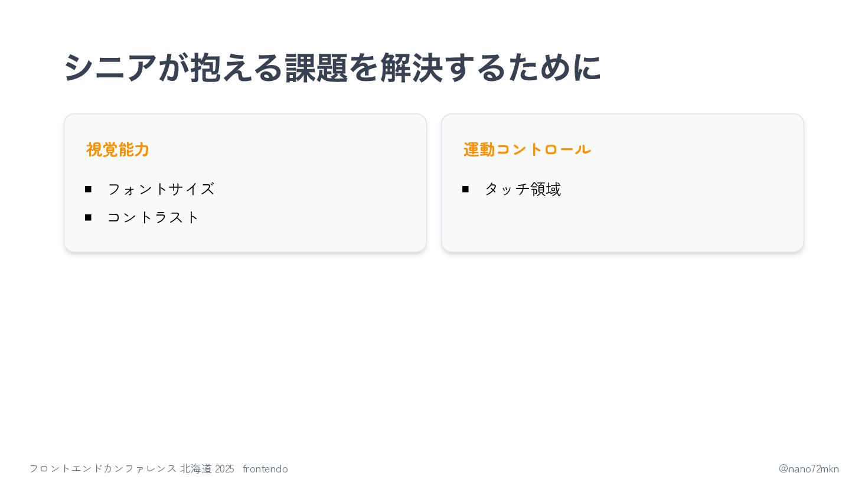The height and width of the screenshot is (489, 868).
Task: Click the slide title シニアが抱える課題を解決するために
Action: point(332,67)
